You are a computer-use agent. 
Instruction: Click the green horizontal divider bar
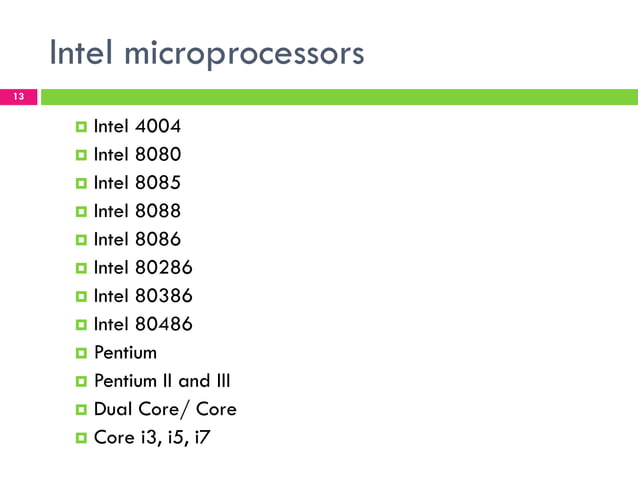tap(339, 97)
